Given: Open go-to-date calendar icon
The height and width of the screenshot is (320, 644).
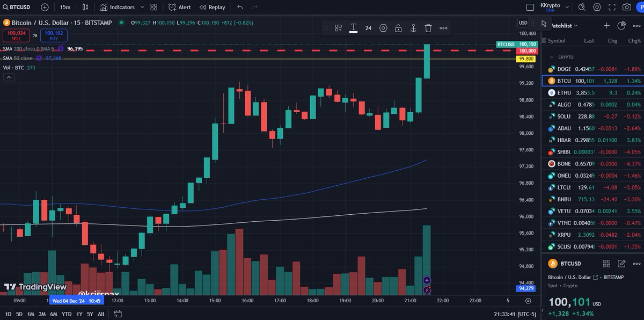Looking at the screenshot, I should coord(118,314).
